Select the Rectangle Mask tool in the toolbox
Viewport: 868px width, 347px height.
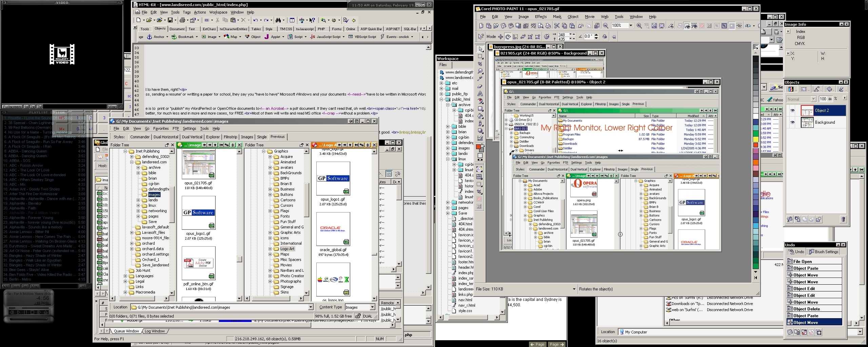coord(480,57)
